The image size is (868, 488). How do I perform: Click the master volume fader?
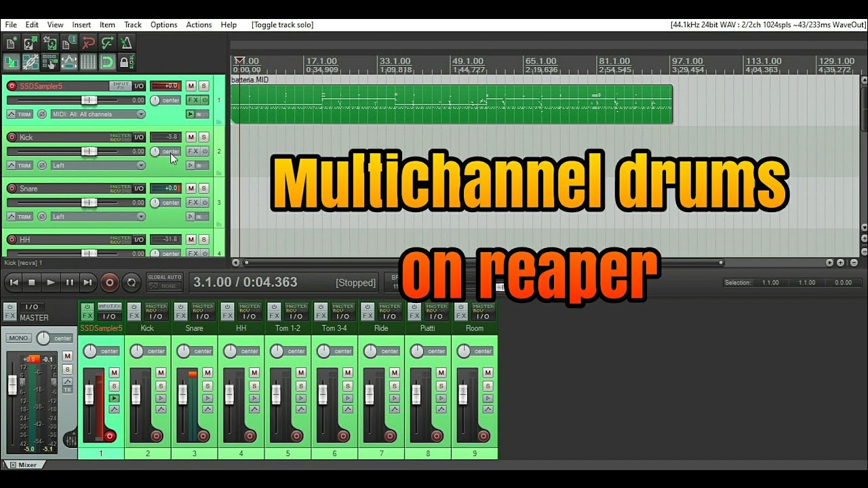click(12, 384)
